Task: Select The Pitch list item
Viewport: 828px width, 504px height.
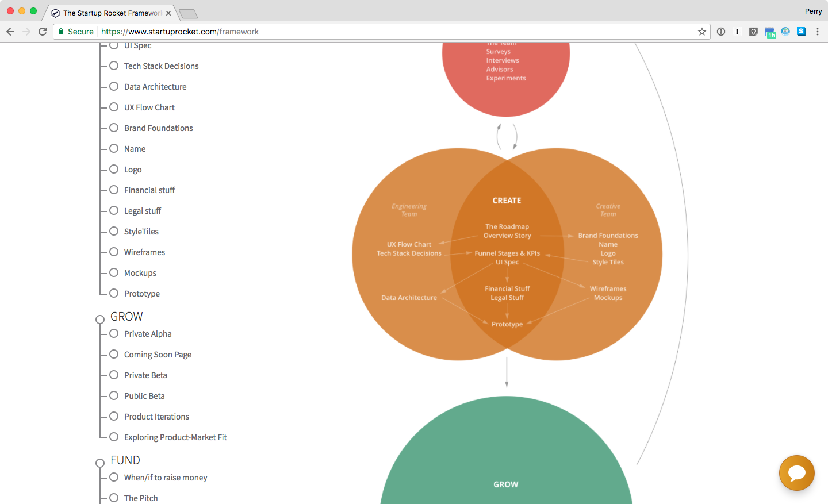Action: coord(141,498)
